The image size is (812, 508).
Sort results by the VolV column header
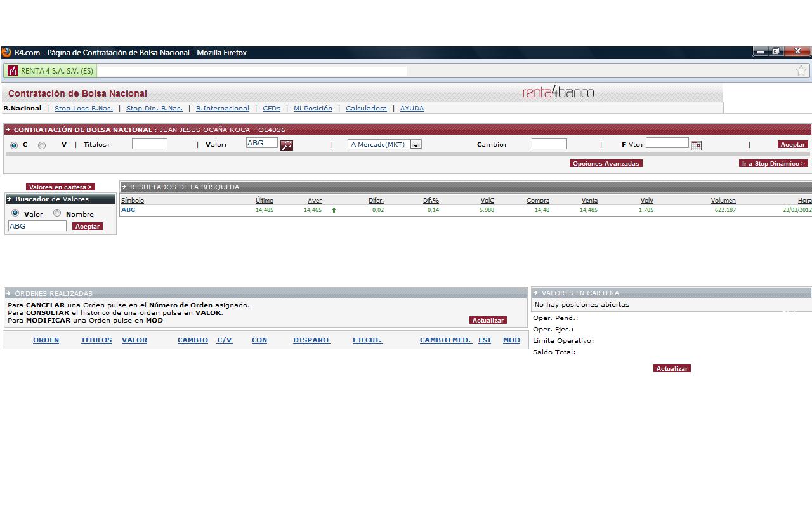pyautogui.click(x=647, y=201)
